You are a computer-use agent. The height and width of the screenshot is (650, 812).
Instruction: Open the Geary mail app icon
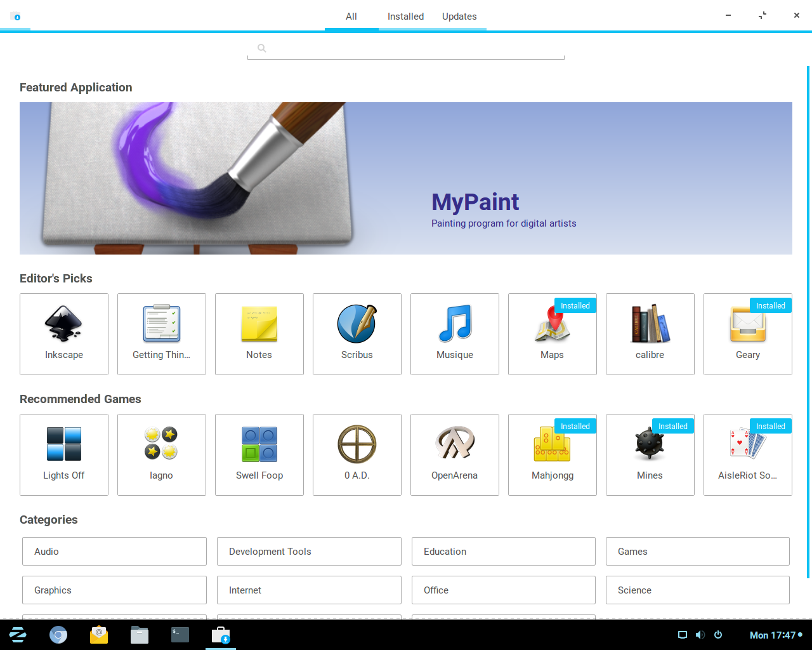(748, 324)
